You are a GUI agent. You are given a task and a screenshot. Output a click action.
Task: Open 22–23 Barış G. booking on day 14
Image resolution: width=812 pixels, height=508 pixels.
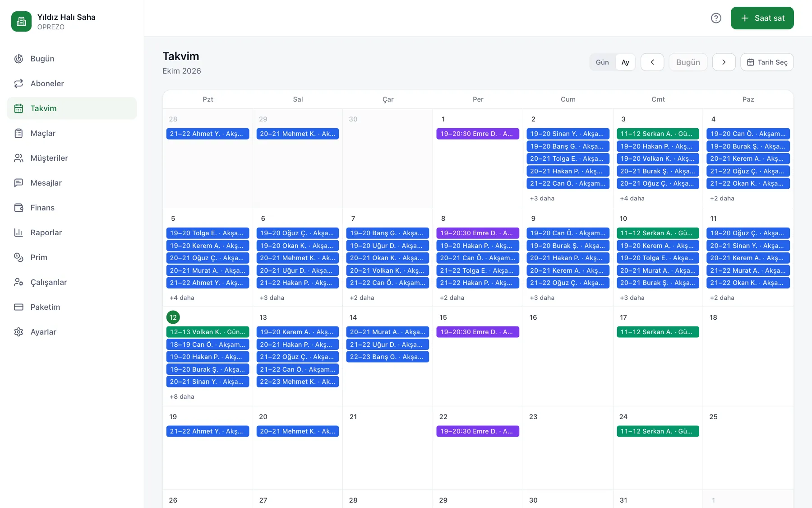click(x=388, y=357)
